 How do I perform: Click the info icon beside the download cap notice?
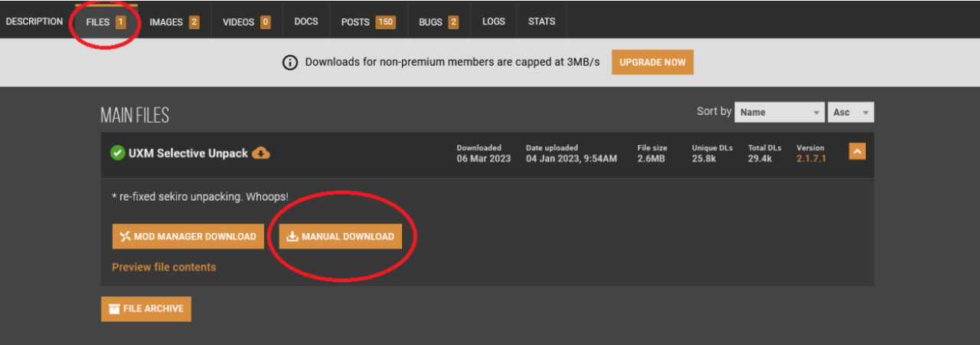[x=290, y=63]
